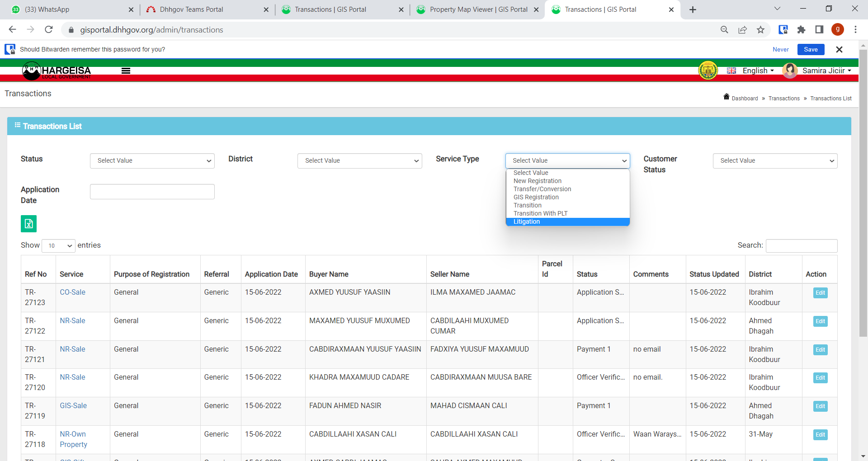Open NR-Own Property service link
868x461 pixels.
(x=73, y=439)
